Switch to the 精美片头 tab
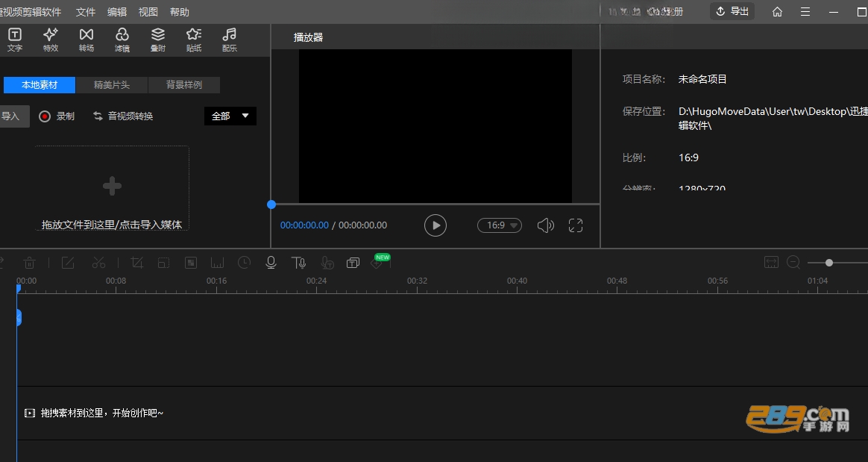Image resolution: width=868 pixels, height=462 pixels. [112, 85]
